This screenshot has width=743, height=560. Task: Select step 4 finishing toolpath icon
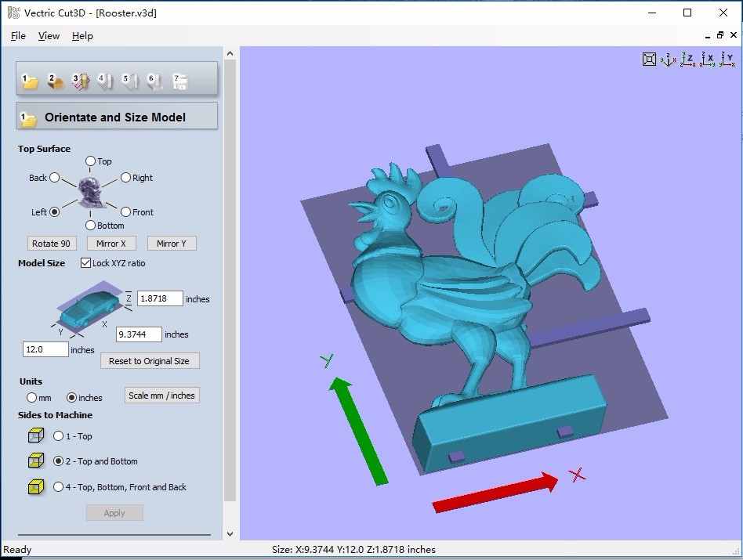pyautogui.click(x=105, y=81)
